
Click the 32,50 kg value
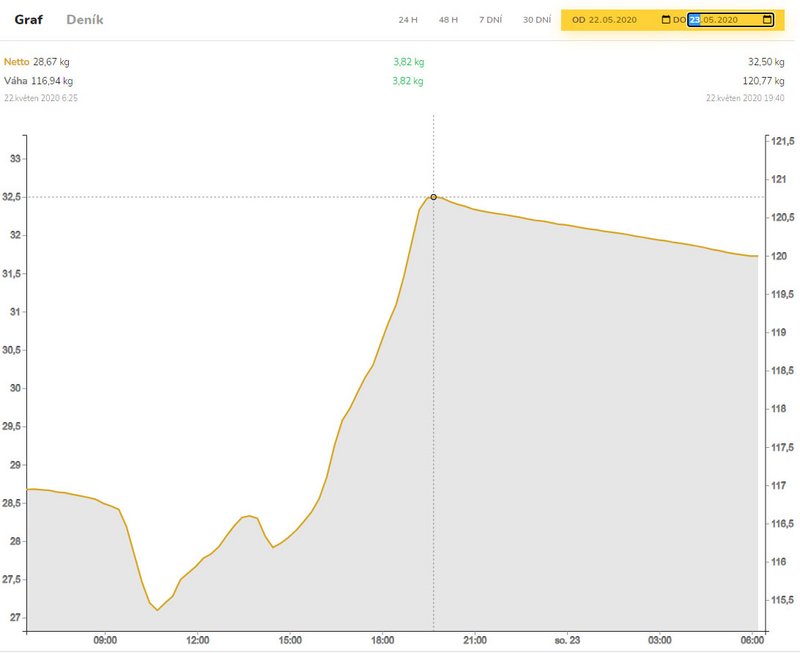(x=766, y=62)
